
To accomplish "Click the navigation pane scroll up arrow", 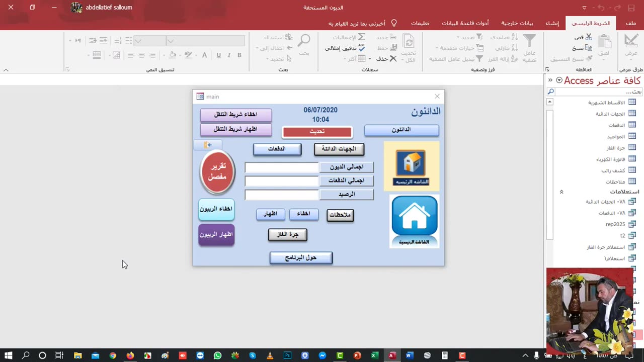I will tap(550, 102).
